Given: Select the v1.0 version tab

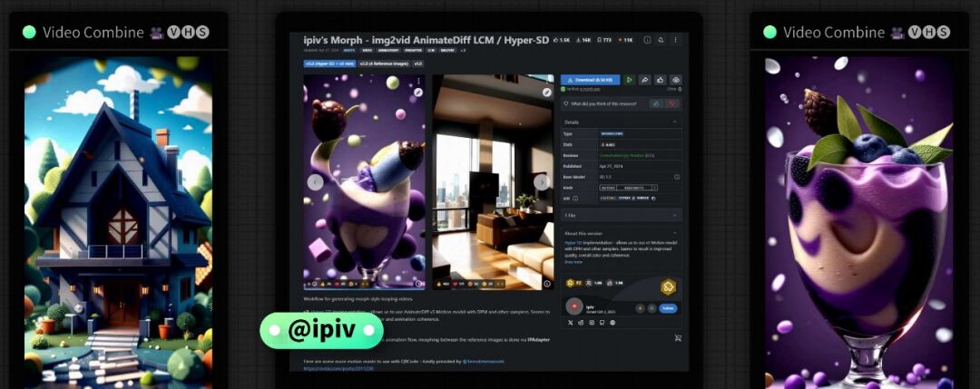Looking at the screenshot, I should pyautogui.click(x=418, y=63).
